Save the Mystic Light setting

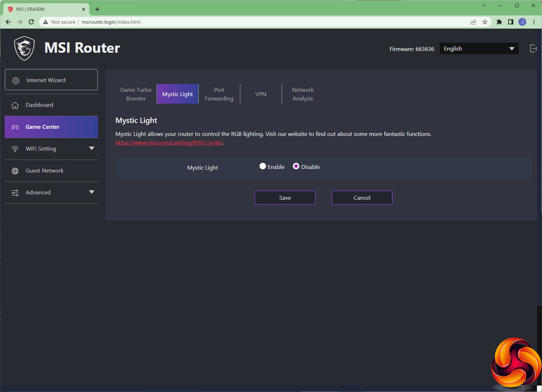pos(285,198)
